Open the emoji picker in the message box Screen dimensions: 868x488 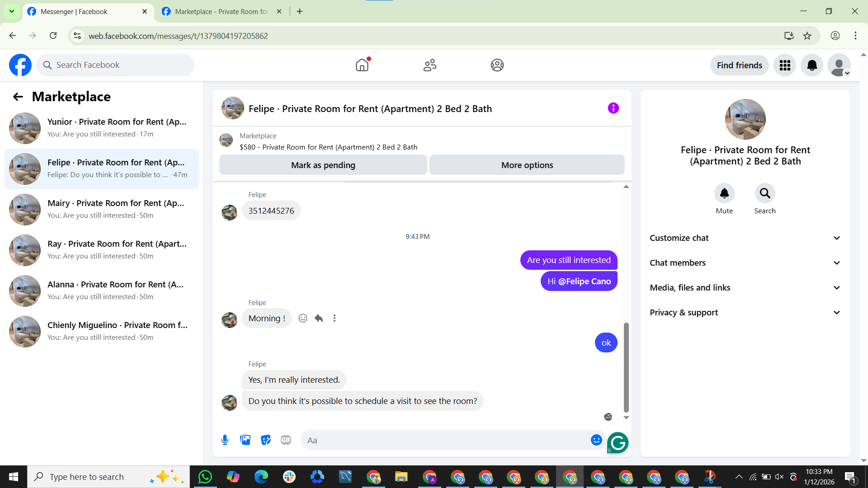(596, 440)
